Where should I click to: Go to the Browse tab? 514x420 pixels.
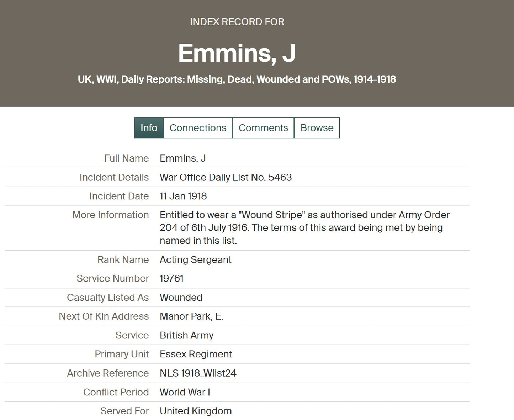(317, 128)
